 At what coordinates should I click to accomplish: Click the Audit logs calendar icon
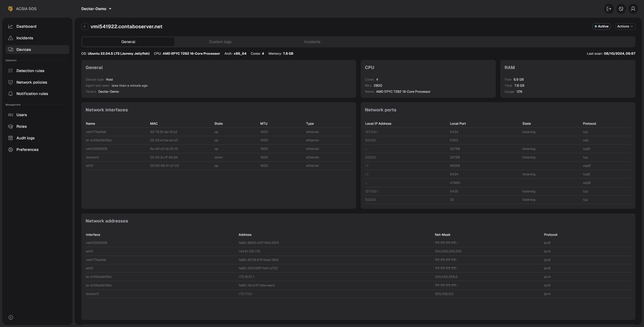click(x=10, y=138)
